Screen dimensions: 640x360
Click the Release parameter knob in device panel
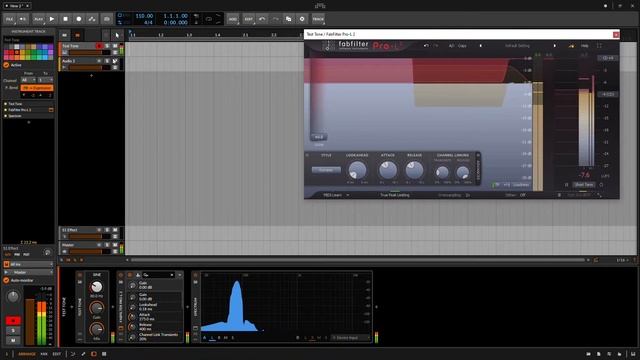point(132,327)
